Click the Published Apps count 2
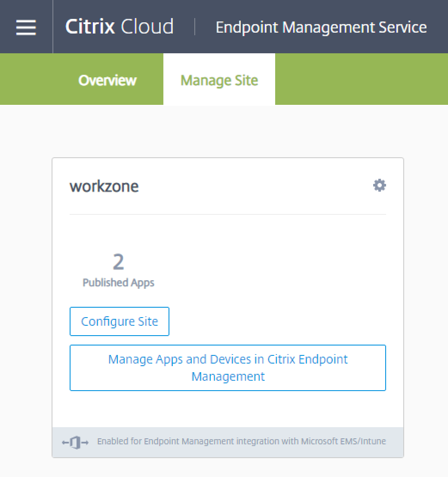The image size is (448, 477). [x=118, y=262]
